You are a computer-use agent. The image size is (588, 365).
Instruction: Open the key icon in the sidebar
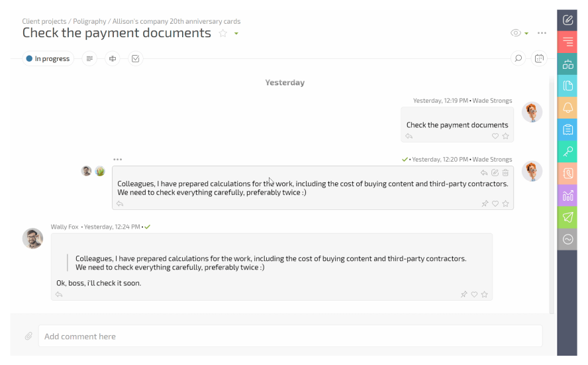[x=567, y=151]
